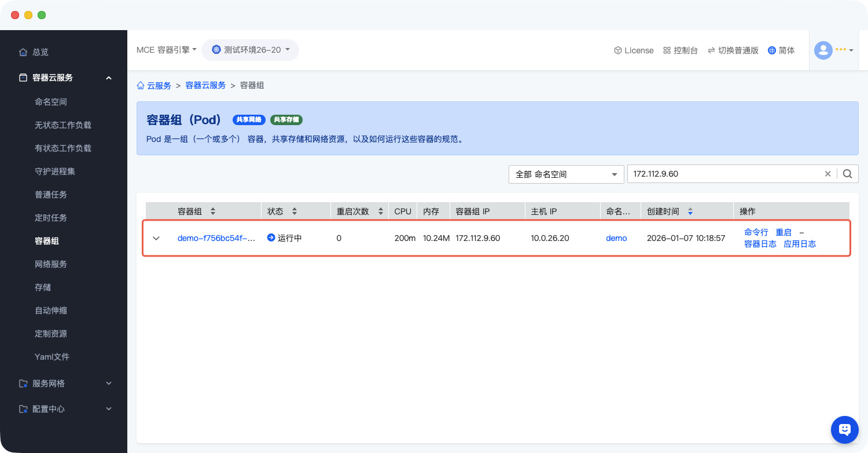Open the chat support bubble icon
Viewport: 868px width, 453px height.
[844, 429]
